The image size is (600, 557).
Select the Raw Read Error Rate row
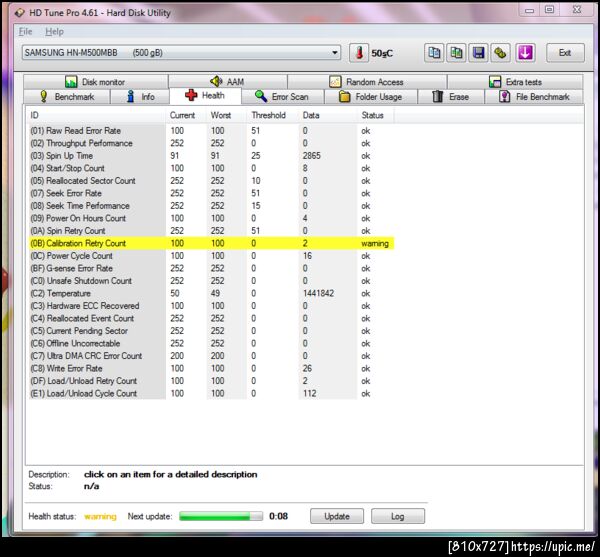pyautogui.click(x=211, y=131)
